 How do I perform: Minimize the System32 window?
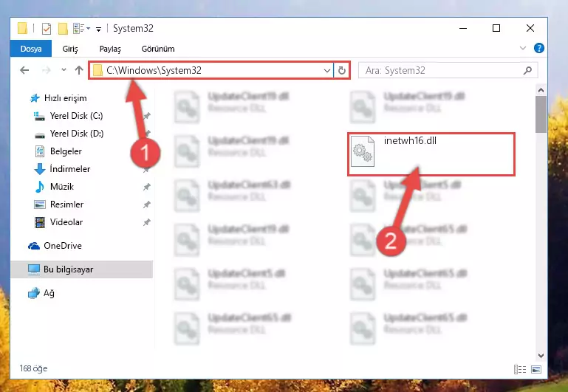[x=463, y=28]
